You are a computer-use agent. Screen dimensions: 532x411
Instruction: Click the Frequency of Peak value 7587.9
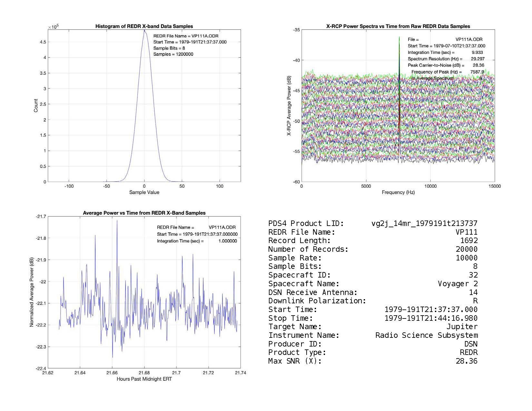(x=477, y=72)
